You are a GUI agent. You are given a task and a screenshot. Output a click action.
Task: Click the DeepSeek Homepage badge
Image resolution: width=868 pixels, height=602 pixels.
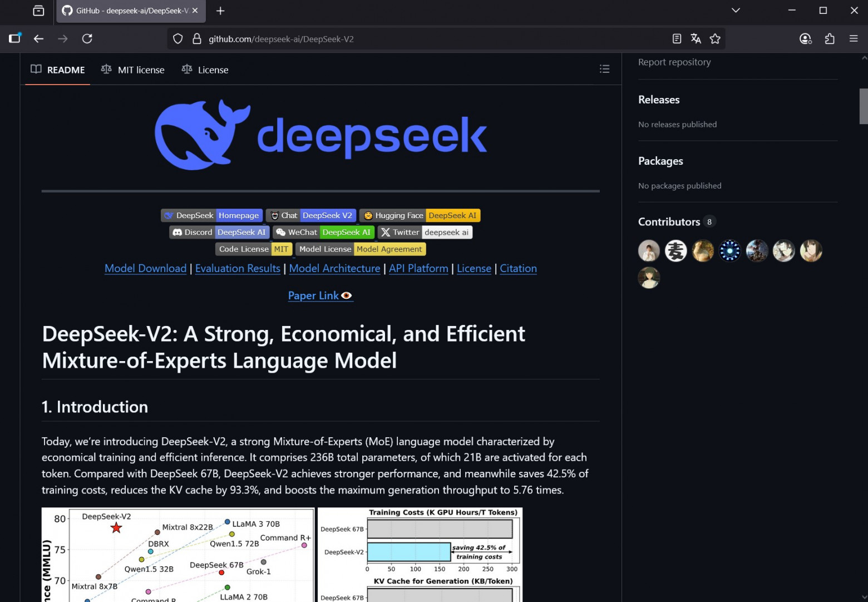(x=211, y=215)
